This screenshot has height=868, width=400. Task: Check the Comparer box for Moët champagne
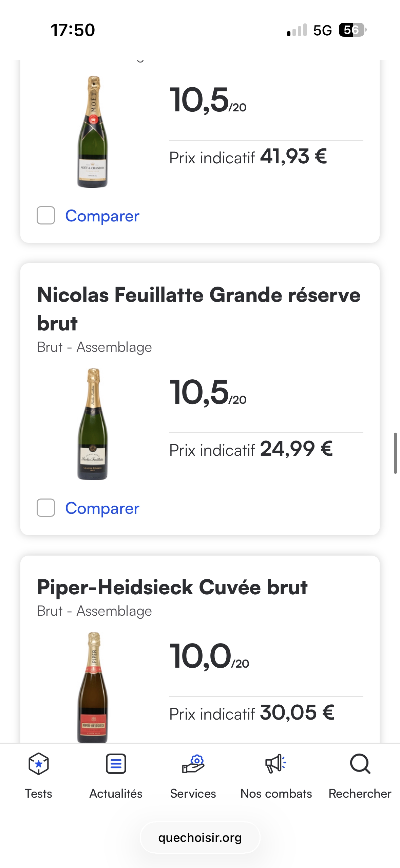[46, 215]
